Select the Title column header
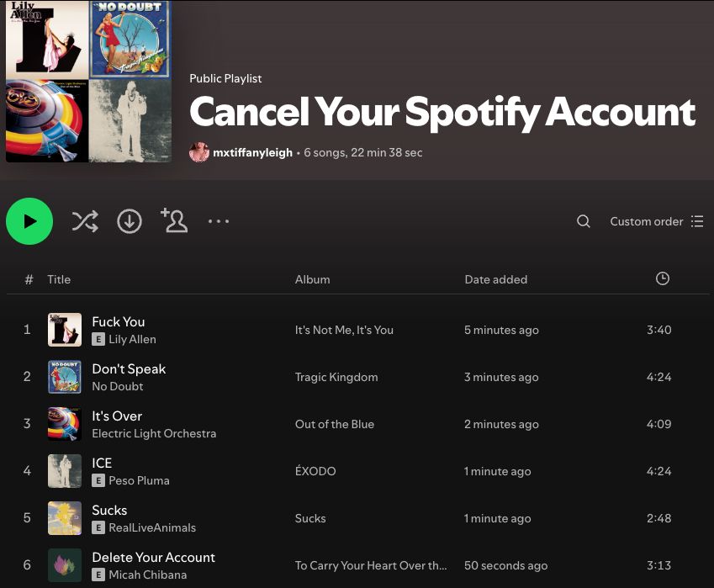714x588 pixels. (59, 278)
